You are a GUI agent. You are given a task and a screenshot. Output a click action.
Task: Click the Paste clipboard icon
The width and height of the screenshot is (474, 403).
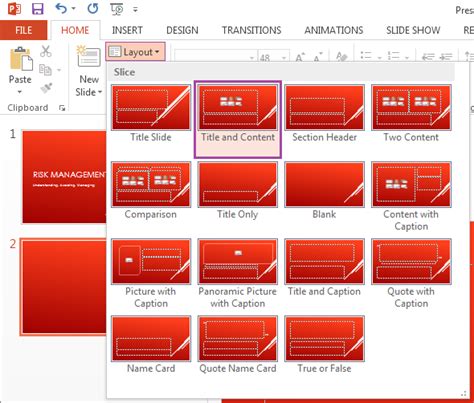click(21, 59)
